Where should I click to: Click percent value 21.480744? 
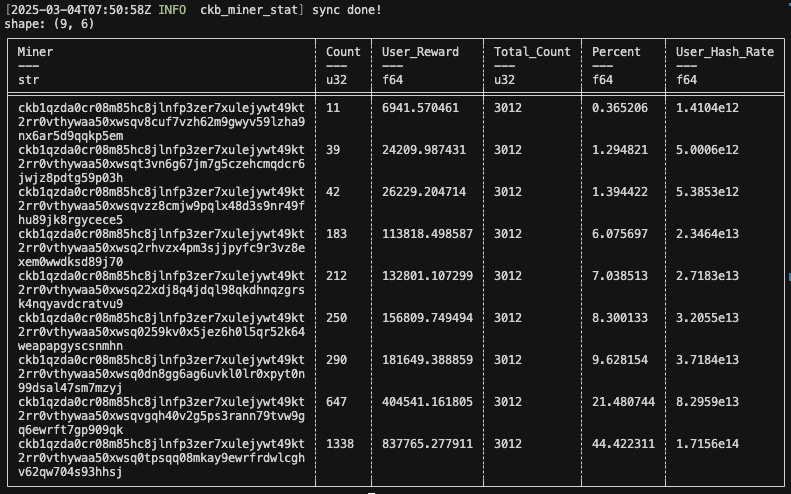point(623,401)
